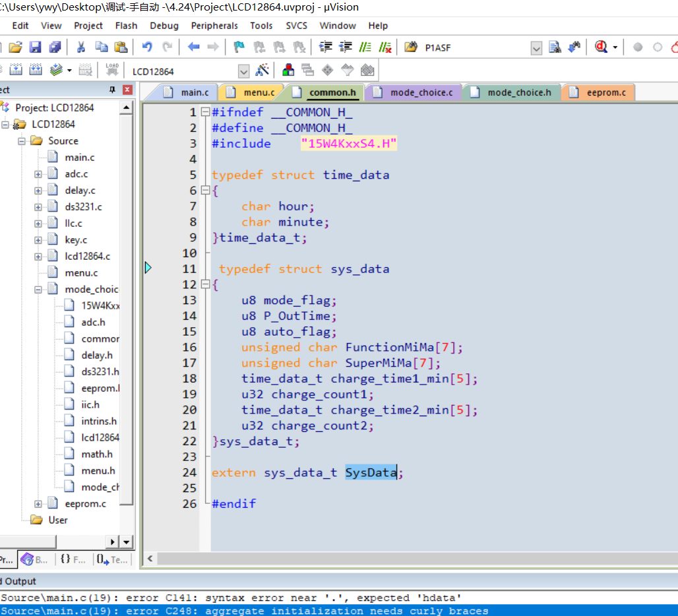
Task: Pin the Project panel
Action: 112,90
